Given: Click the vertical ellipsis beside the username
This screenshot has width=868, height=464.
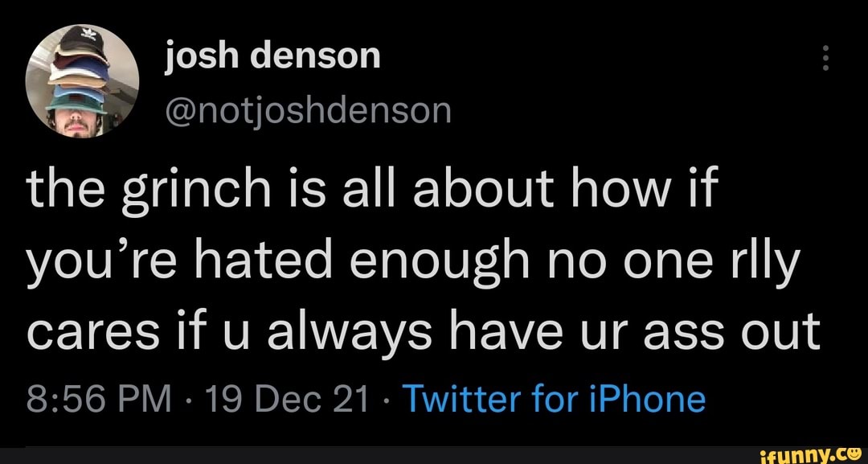Looking at the screenshot, I should tap(825, 58).
